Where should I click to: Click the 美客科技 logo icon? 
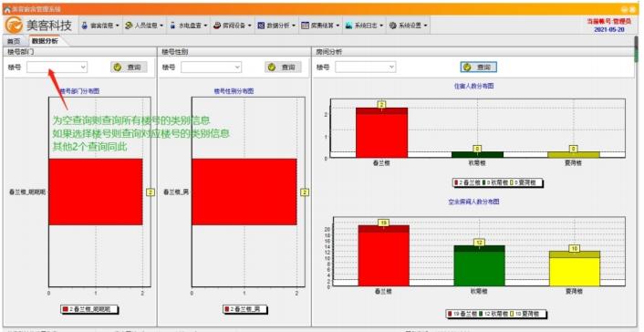point(14,26)
